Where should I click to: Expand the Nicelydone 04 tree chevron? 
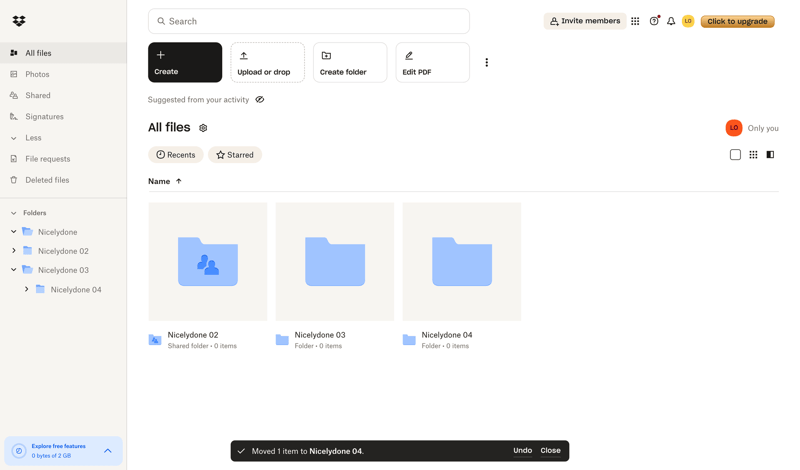27,289
